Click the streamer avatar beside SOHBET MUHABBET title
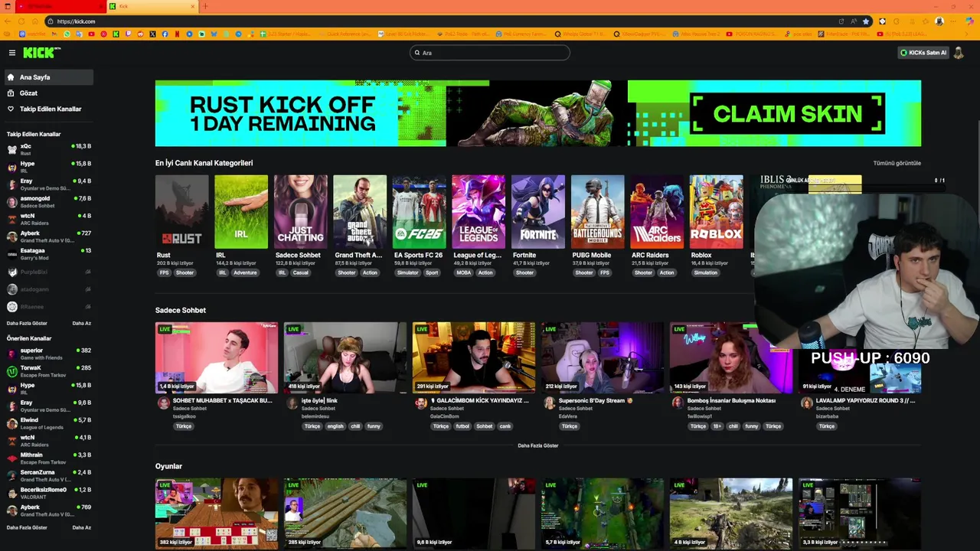 [163, 404]
